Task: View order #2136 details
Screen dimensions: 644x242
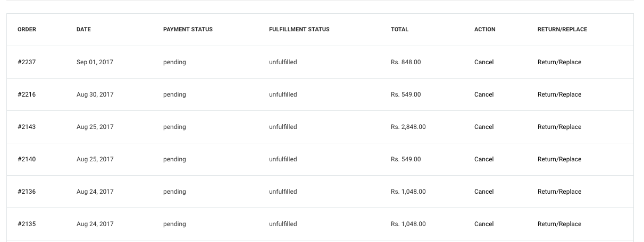Action: 27,192
